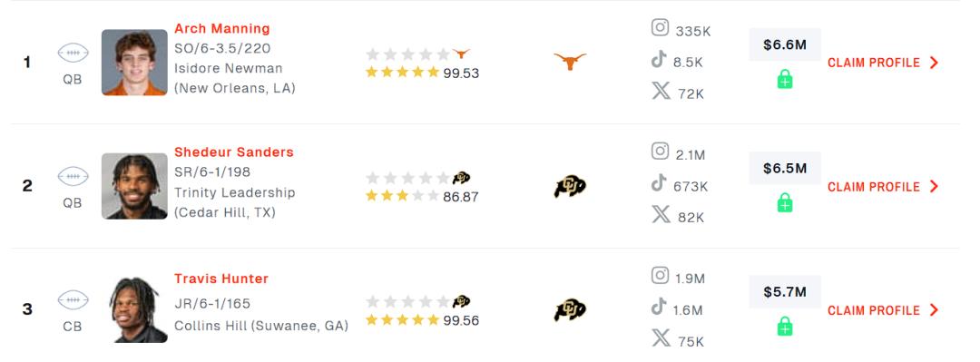The width and height of the screenshot is (980, 362).
Task: Click football position icon above CB
Action: (73, 300)
